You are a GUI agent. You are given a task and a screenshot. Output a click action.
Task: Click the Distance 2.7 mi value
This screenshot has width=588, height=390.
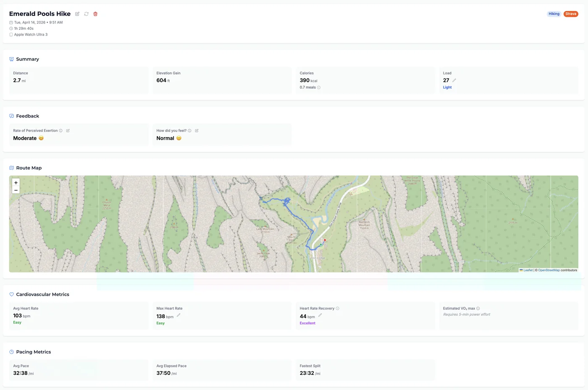coord(19,80)
